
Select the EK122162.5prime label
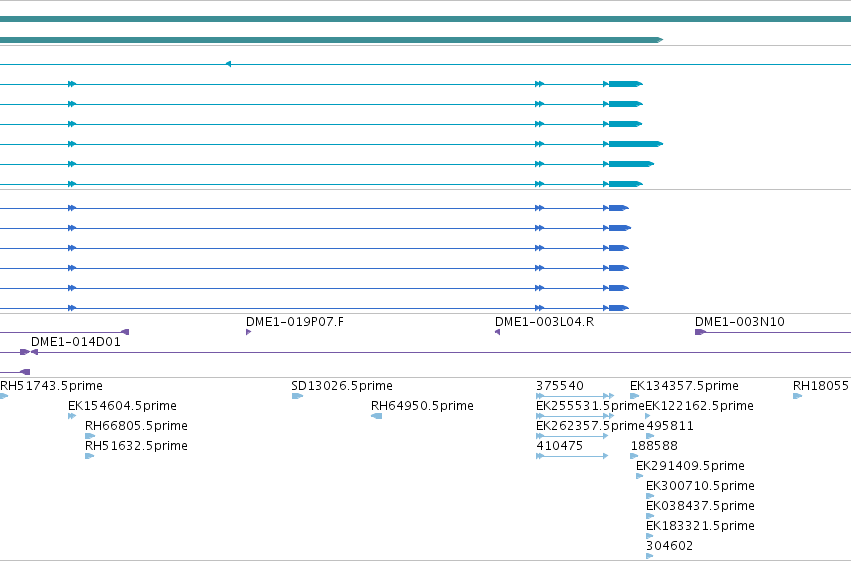(x=700, y=406)
